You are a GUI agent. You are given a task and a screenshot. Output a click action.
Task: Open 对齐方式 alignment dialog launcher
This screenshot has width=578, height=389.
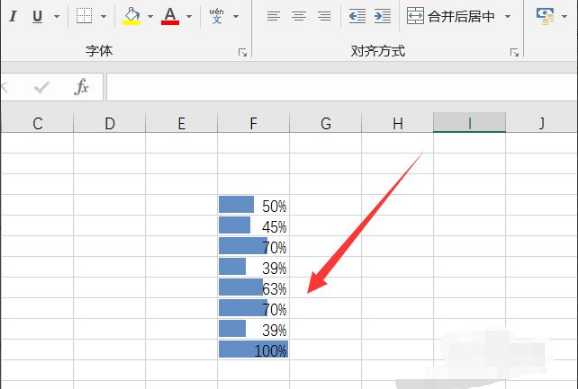[x=514, y=53]
